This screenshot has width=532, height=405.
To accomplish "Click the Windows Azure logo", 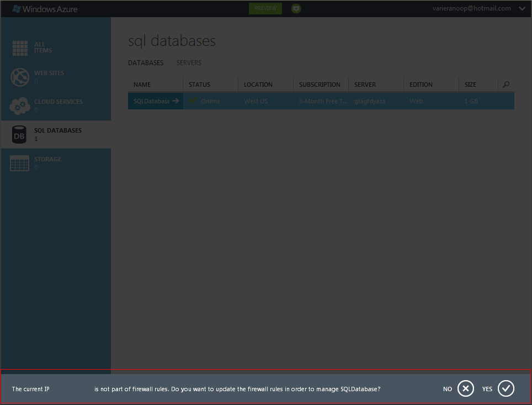I will tap(45, 9).
